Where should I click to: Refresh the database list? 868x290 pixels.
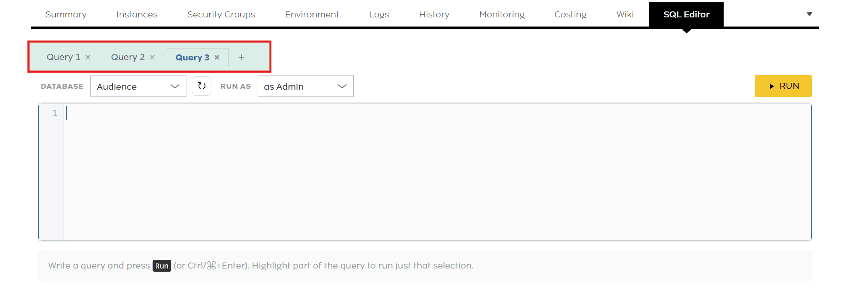(201, 86)
